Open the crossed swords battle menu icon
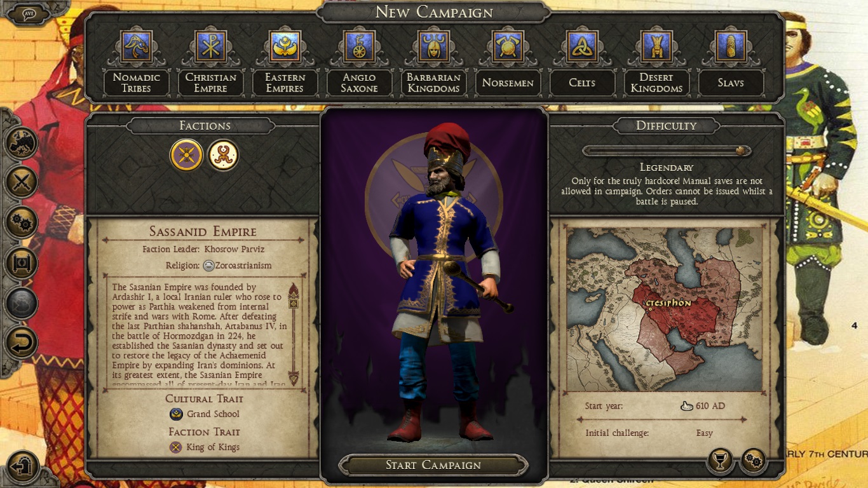The image size is (868, 488). coord(22,183)
